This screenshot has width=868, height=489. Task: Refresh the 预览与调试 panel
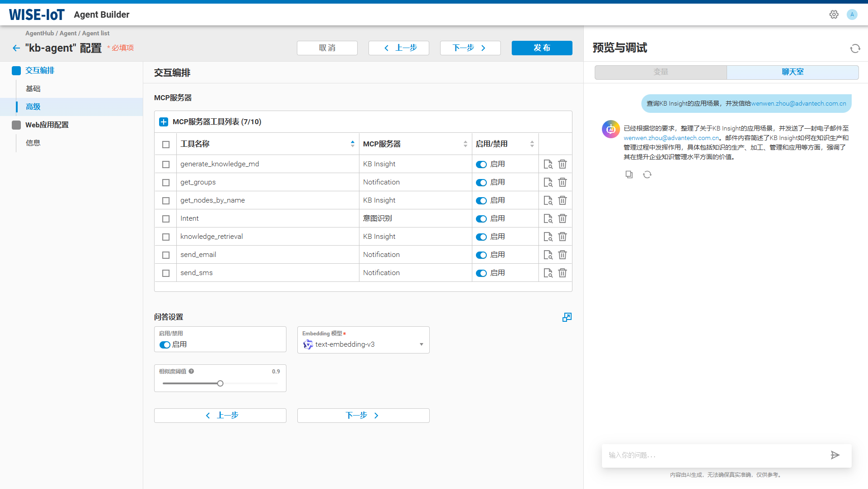855,48
